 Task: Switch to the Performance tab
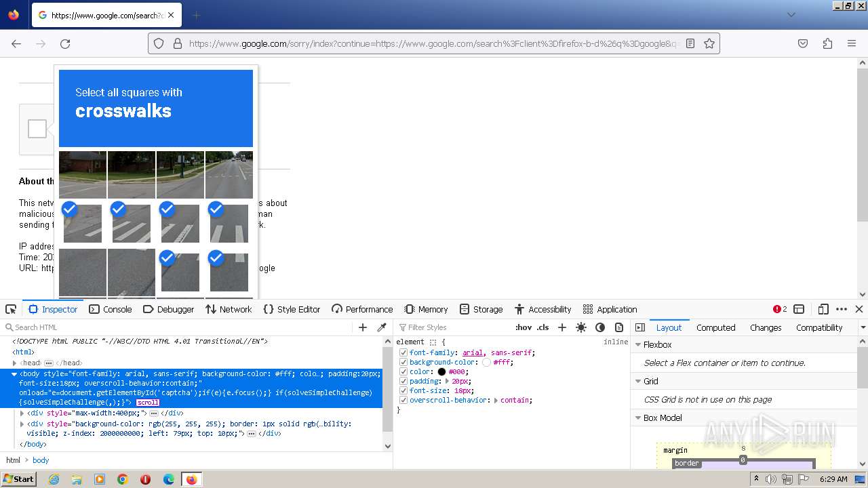point(362,309)
